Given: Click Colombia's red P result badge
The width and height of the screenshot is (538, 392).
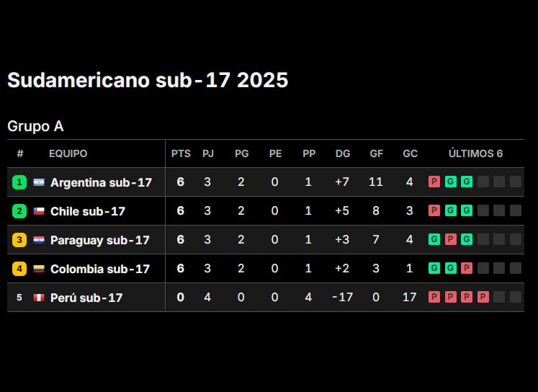Looking at the screenshot, I should [467, 268].
